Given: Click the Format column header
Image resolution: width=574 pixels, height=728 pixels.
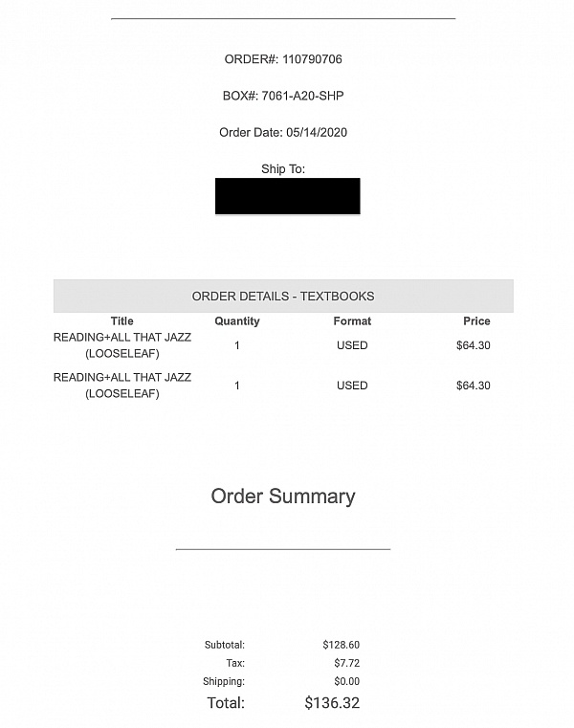Looking at the screenshot, I should [x=352, y=320].
